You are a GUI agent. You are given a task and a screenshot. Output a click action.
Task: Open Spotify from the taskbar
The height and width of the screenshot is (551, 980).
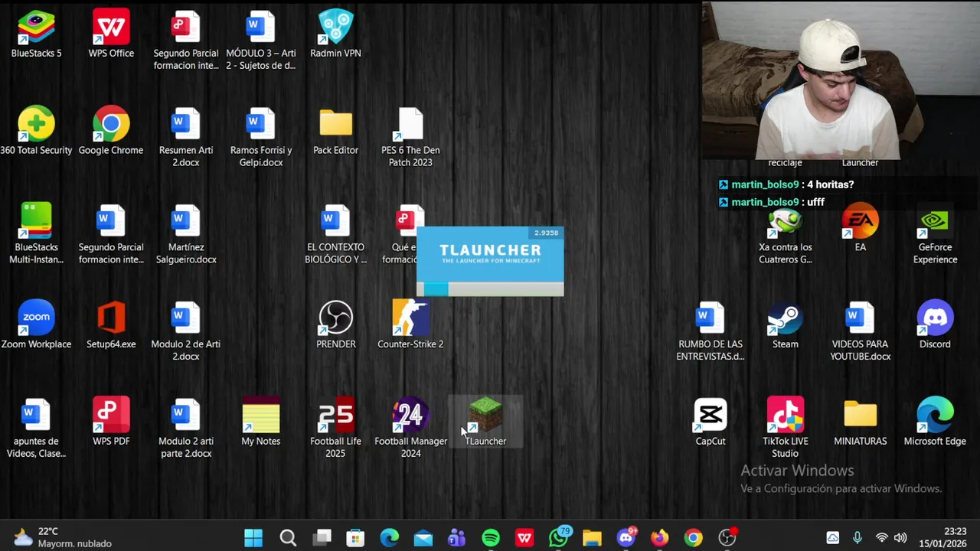click(x=491, y=538)
